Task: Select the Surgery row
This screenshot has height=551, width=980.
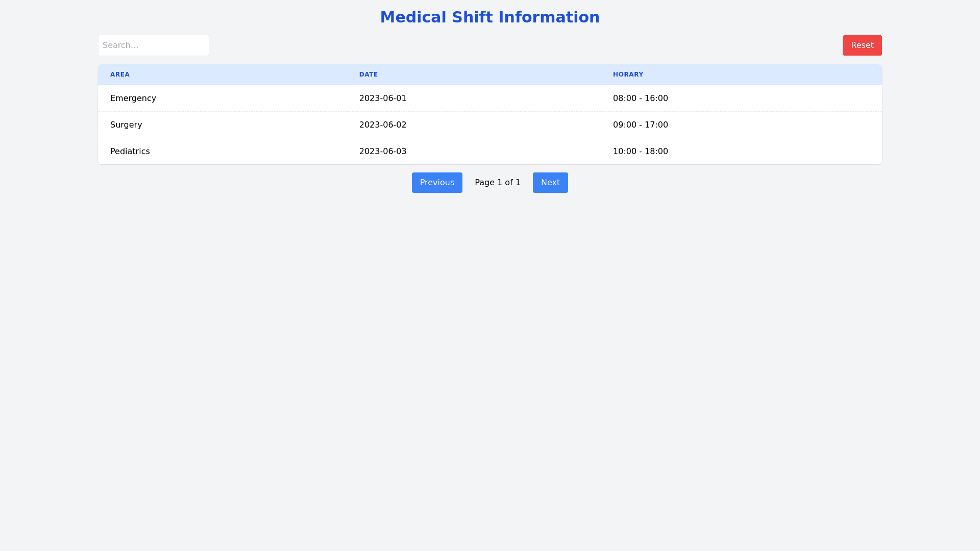Action: coord(489,125)
